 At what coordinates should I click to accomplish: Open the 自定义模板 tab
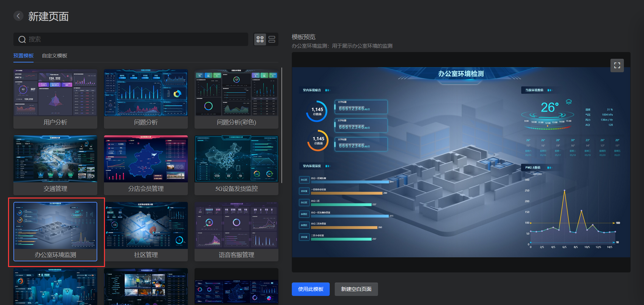55,56
